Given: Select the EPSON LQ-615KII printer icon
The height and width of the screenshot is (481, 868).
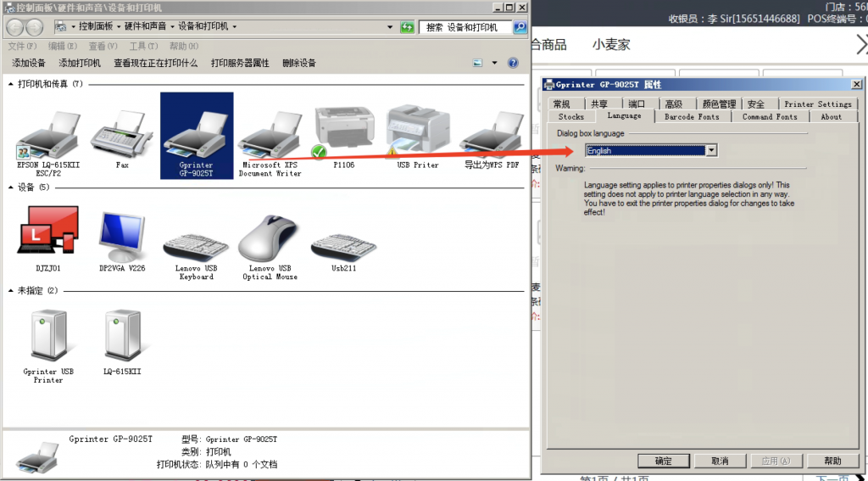Looking at the screenshot, I should pos(49,135).
